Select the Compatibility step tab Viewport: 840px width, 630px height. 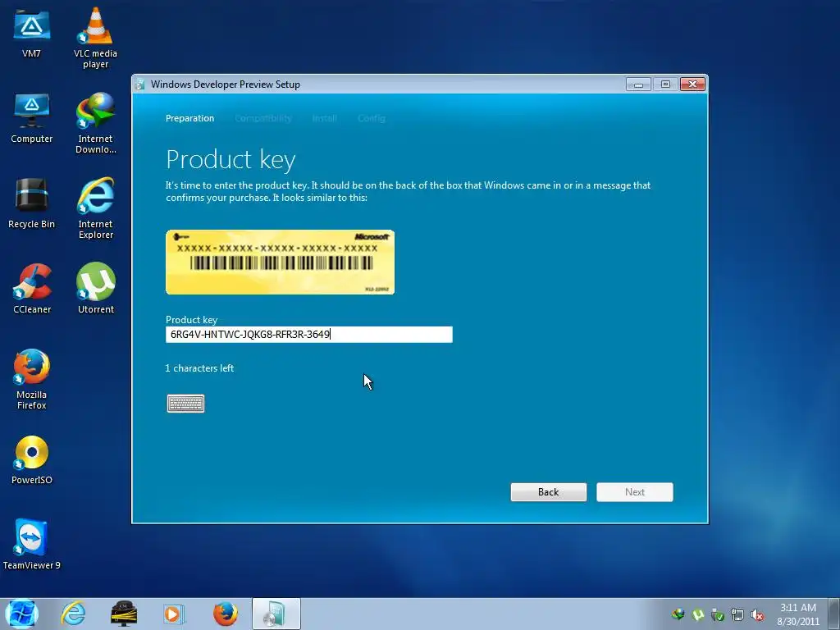coord(263,118)
